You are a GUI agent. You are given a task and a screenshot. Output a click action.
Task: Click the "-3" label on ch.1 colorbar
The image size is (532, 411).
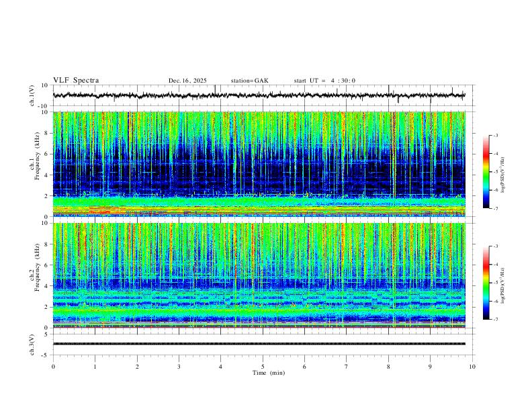[x=495, y=135]
